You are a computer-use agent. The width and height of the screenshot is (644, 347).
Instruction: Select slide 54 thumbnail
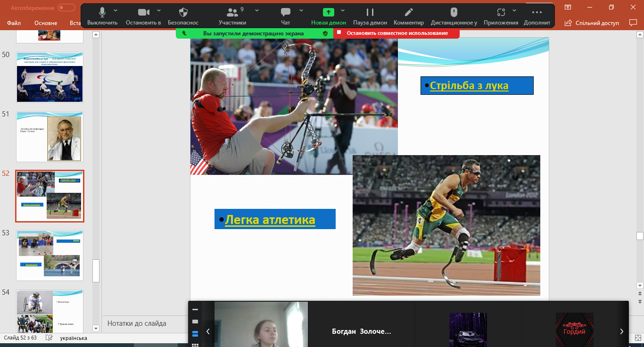pos(50,311)
